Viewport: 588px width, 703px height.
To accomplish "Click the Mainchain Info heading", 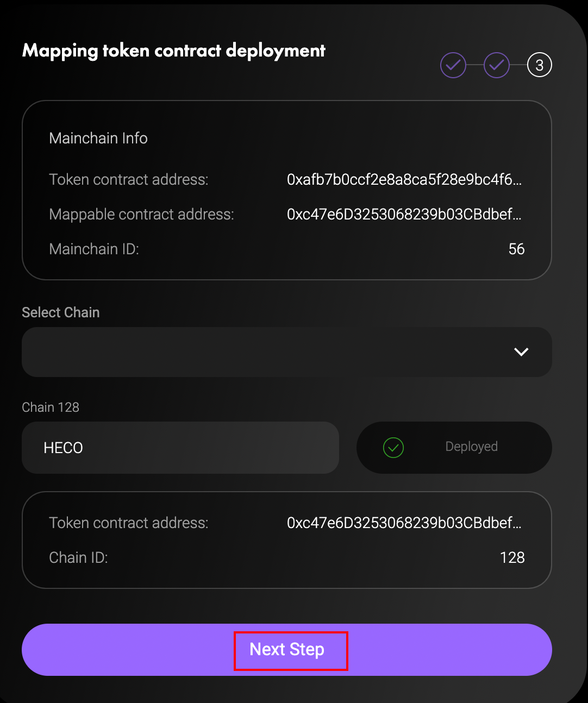I will pyautogui.click(x=98, y=138).
